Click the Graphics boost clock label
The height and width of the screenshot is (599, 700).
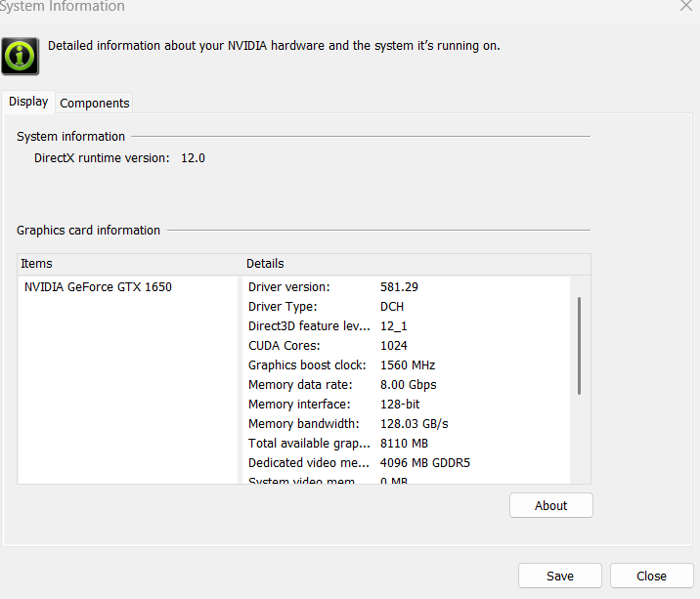click(x=307, y=365)
